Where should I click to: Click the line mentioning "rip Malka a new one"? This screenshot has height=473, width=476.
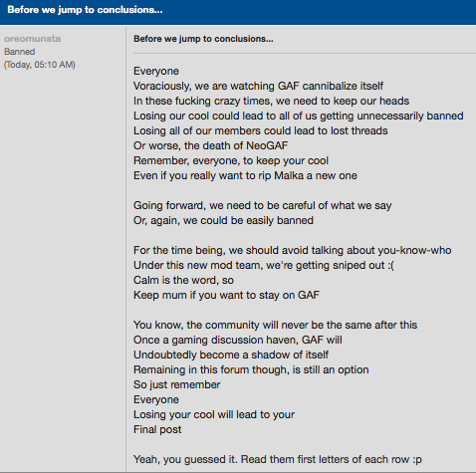(245, 175)
